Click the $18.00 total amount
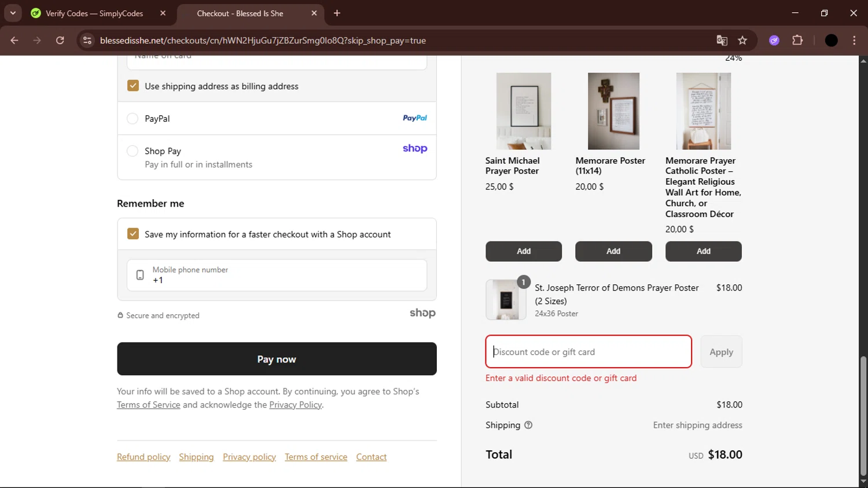This screenshot has width=868, height=488. pyautogui.click(x=725, y=454)
